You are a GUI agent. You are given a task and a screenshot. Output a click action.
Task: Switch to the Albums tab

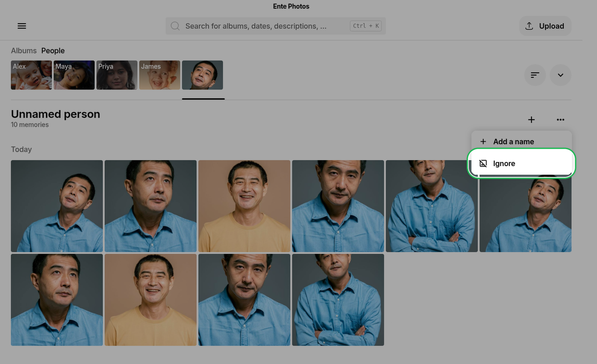(24, 51)
